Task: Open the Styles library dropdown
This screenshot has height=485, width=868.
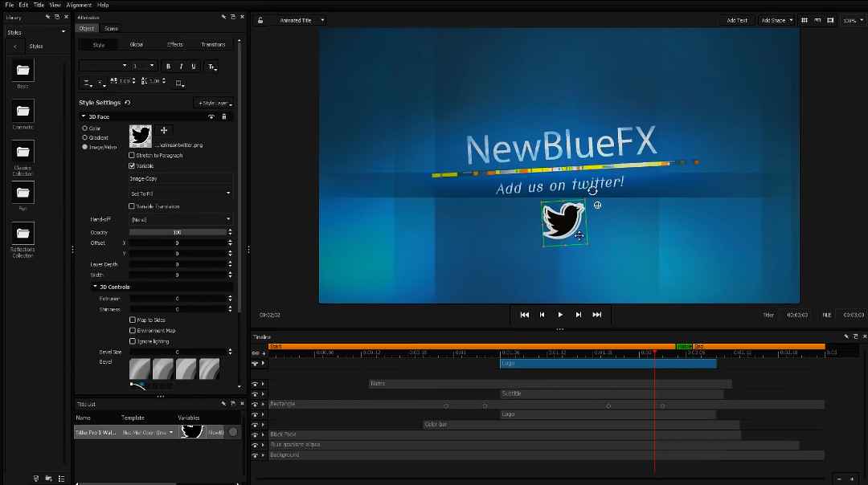Action: pyautogui.click(x=36, y=32)
